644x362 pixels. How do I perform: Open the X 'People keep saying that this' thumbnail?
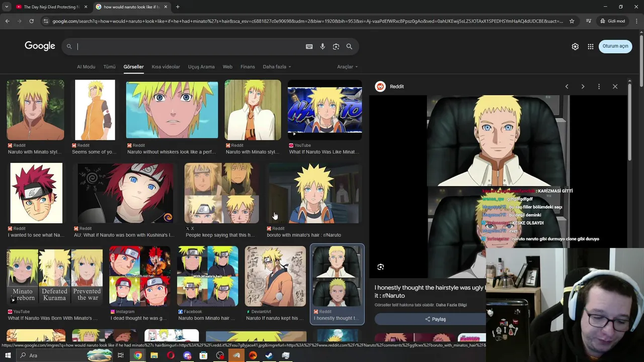(221, 193)
